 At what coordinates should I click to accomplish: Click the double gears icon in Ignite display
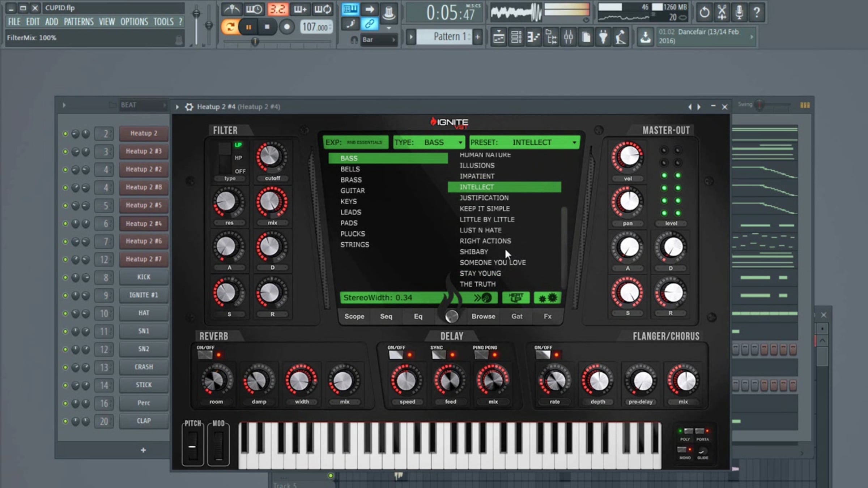pos(548,298)
